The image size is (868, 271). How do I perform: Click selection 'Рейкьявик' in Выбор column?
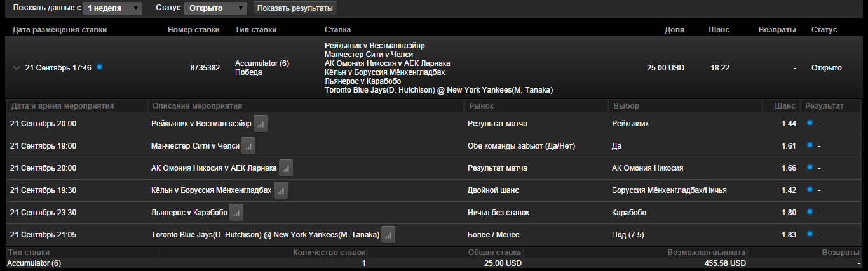coord(630,124)
